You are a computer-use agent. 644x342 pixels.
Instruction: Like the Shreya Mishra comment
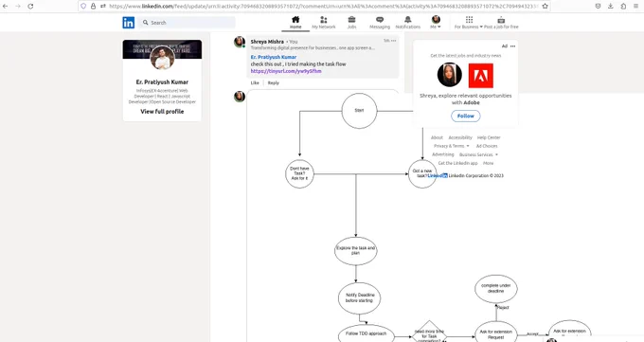click(x=255, y=82)
